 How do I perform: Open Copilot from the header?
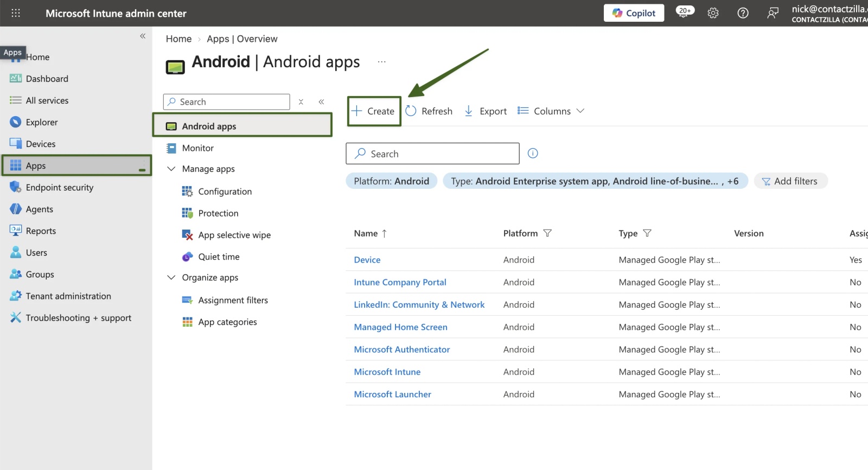tap(634, 13)
